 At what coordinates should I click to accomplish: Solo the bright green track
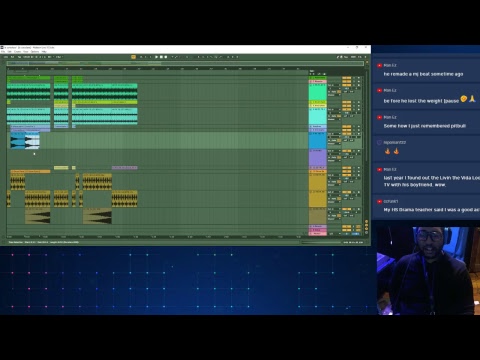point(355,85)
